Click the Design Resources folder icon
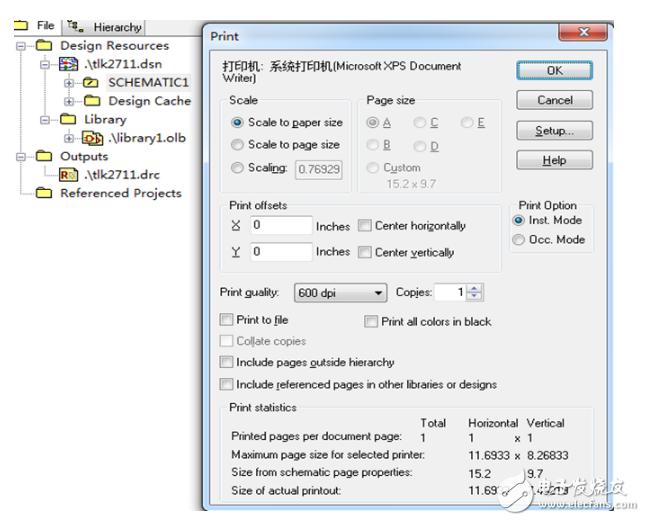Screen dimensions: 645x521 click(44, 46)
